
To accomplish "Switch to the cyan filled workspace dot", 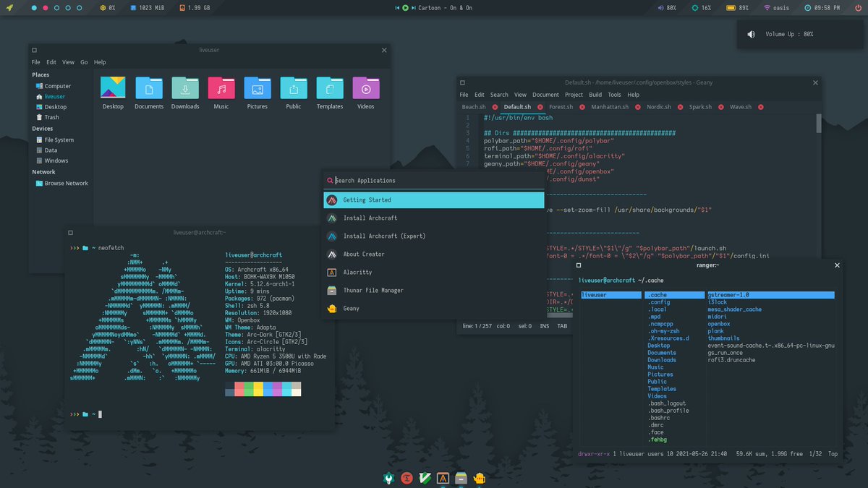I will [x=34, y=7].
